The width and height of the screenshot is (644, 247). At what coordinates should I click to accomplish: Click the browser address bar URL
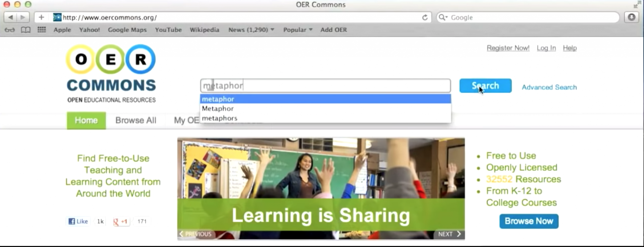[110, 18]
